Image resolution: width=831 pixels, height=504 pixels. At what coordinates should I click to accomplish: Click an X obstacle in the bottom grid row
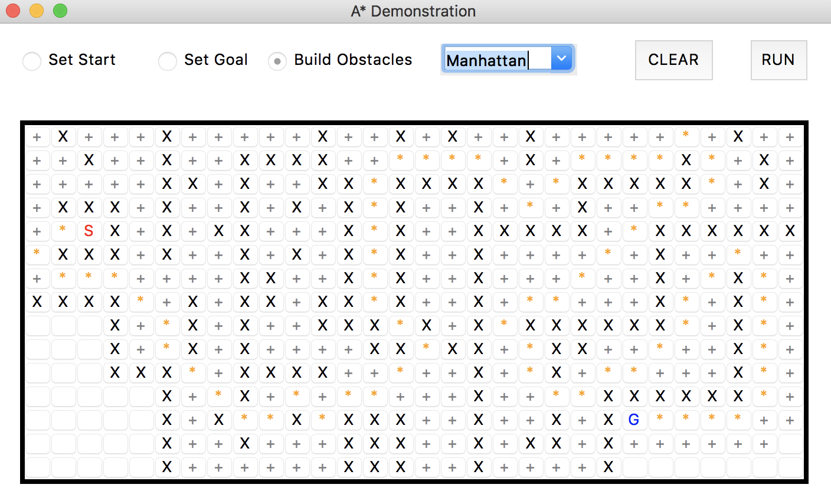[167, 467]
